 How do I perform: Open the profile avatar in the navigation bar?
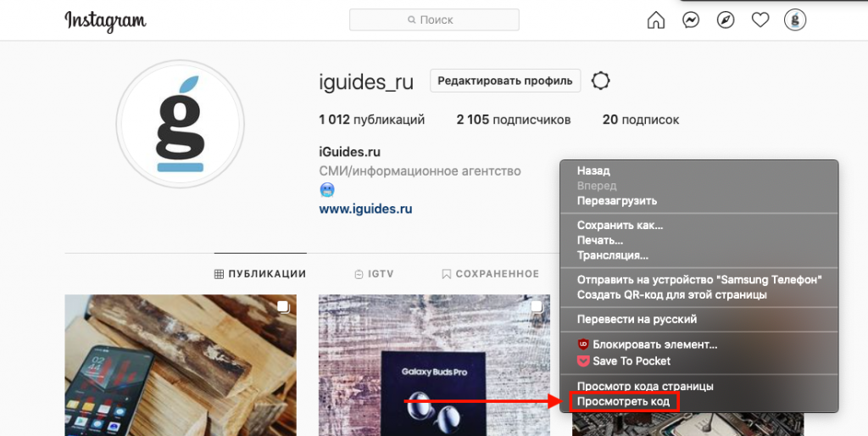tap(795, 20)
